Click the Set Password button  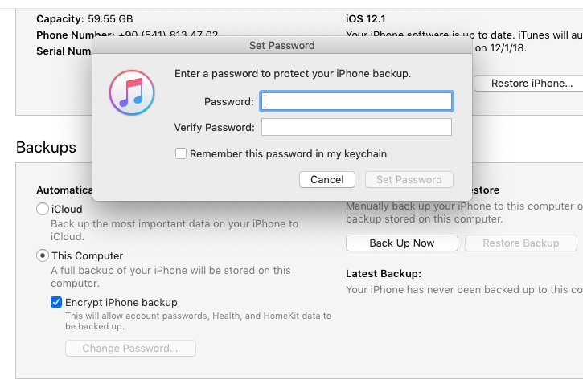[409, 180]
